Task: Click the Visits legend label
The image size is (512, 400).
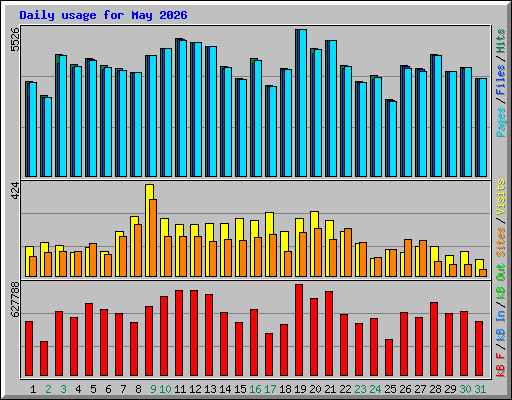Action: [500, 197]
